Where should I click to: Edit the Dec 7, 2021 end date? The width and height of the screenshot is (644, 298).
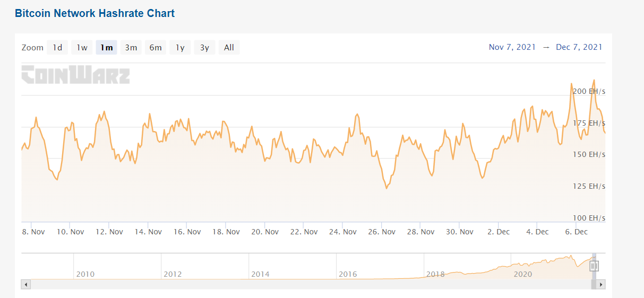click(x=579, y=47)
